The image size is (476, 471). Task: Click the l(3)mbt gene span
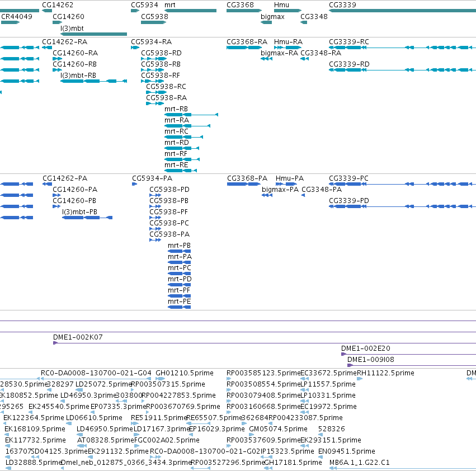pos(93,34)
